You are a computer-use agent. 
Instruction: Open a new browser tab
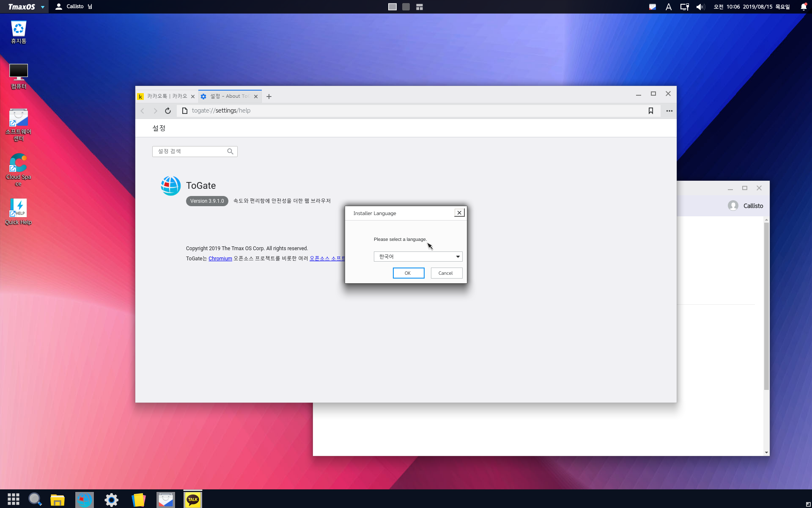pyautogui.click(x=269, y=97)
